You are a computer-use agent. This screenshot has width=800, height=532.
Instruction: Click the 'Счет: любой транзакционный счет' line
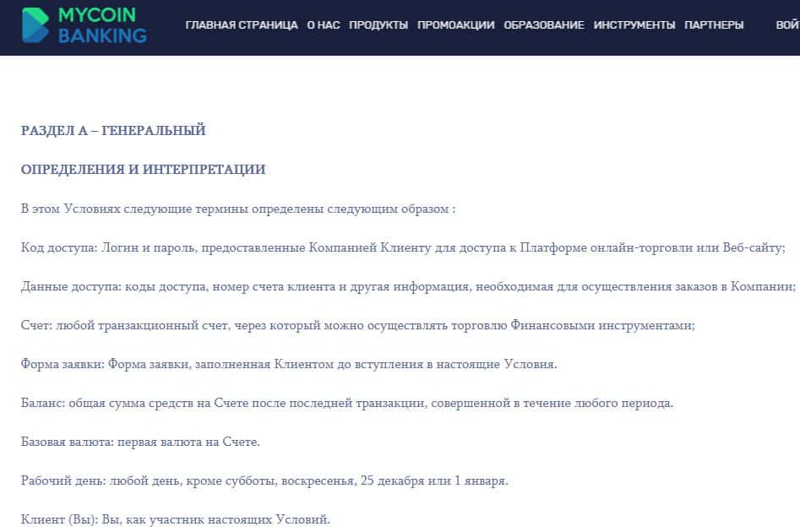pyautogui.click(x=357, y=325)
